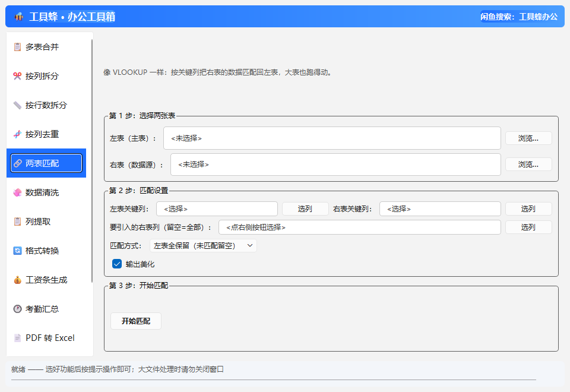Click the 第 1 步: 选择两张表 heading
Screen dimensions: 570x392
(x=142, y=116)
